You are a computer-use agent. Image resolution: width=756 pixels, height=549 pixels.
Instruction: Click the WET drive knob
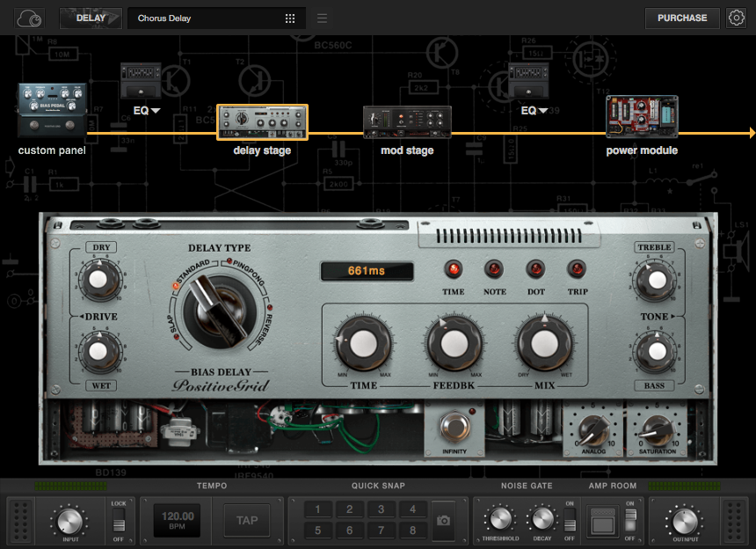[98, 351]
